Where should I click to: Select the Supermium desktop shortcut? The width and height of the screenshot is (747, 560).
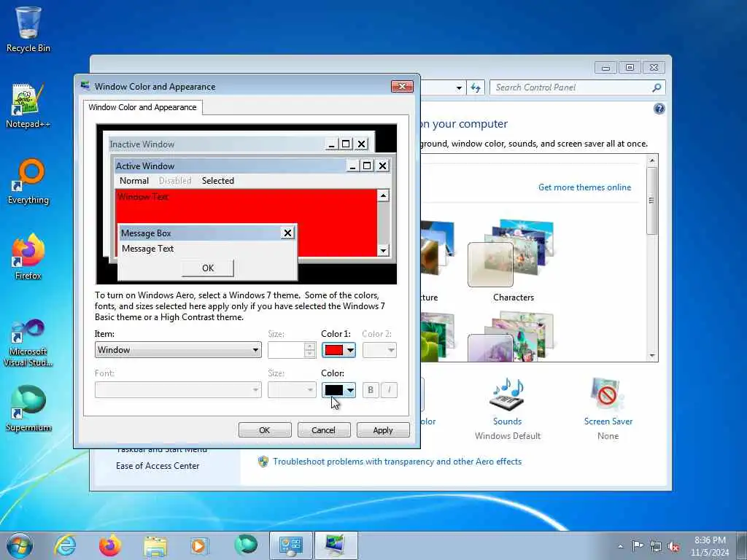pos(28,408)
